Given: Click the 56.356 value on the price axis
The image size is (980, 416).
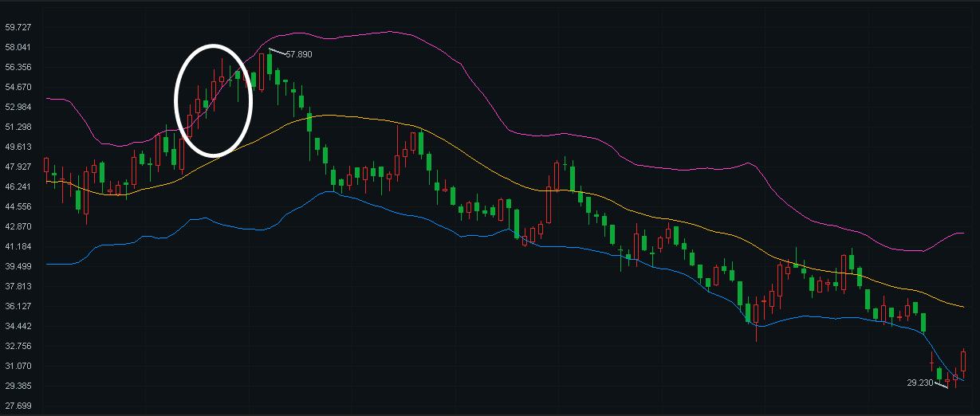Looking at the screenshot, I should point(18,67).
